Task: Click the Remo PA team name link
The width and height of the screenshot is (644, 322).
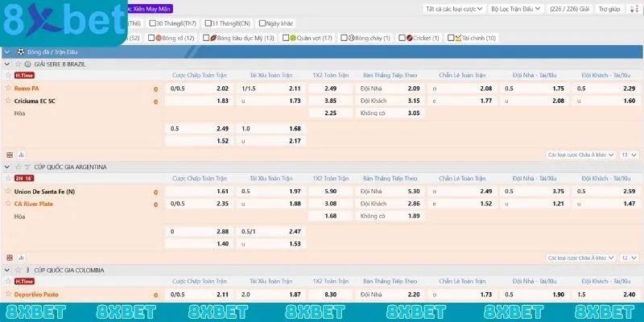Action: pos(27,88)
